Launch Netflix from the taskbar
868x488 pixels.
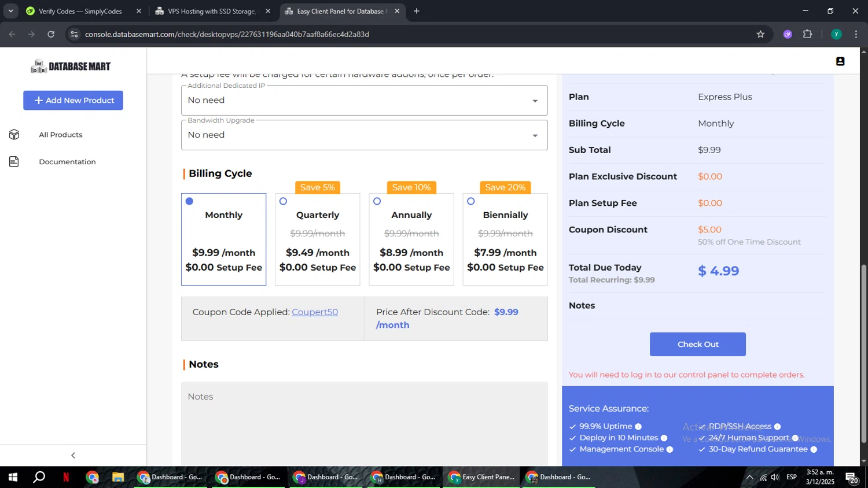66,478
